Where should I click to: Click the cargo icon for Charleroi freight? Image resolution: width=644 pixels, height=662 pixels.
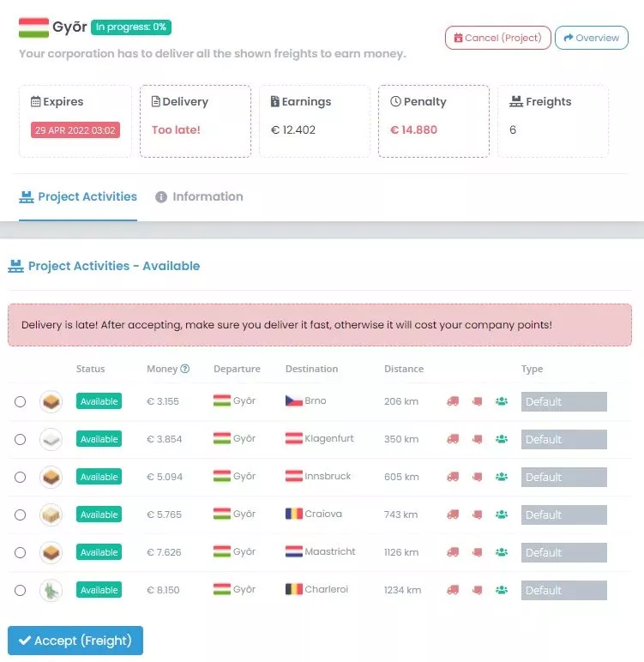[51, 590]
